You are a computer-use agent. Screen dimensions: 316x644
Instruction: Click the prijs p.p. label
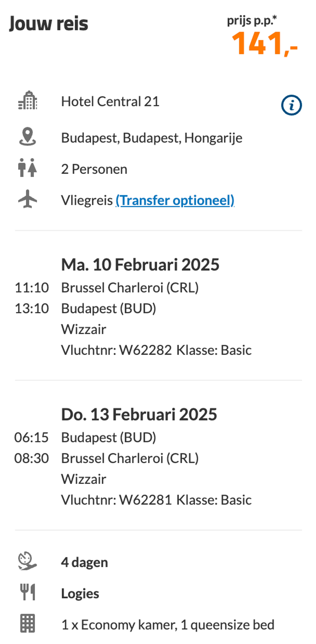(252, 21)
